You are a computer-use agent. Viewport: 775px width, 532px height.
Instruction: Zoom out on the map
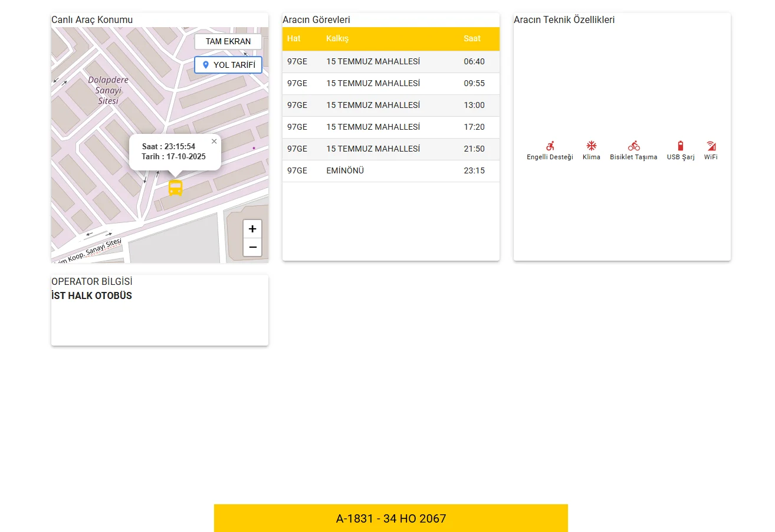(x=252, y=247)
